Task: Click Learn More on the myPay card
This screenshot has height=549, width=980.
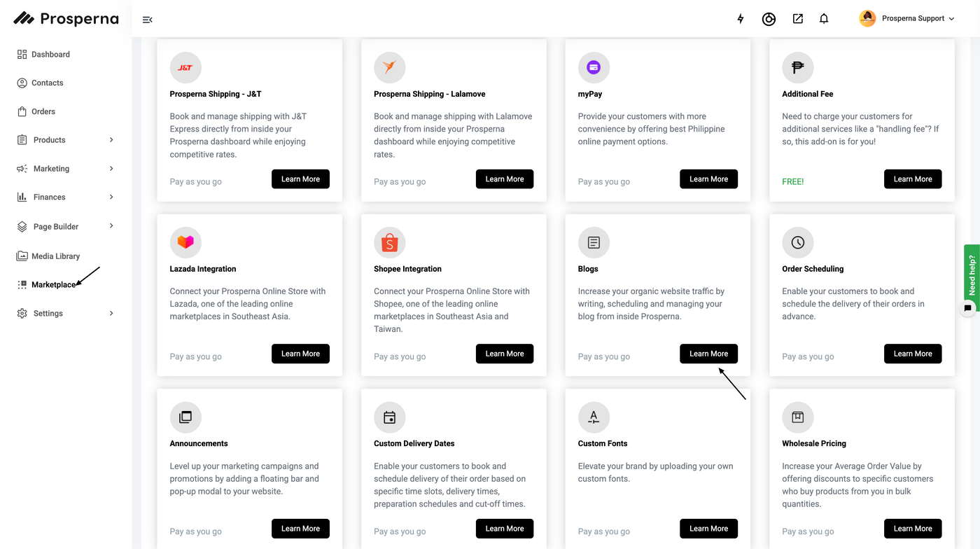Action: [x=708, y=179]
